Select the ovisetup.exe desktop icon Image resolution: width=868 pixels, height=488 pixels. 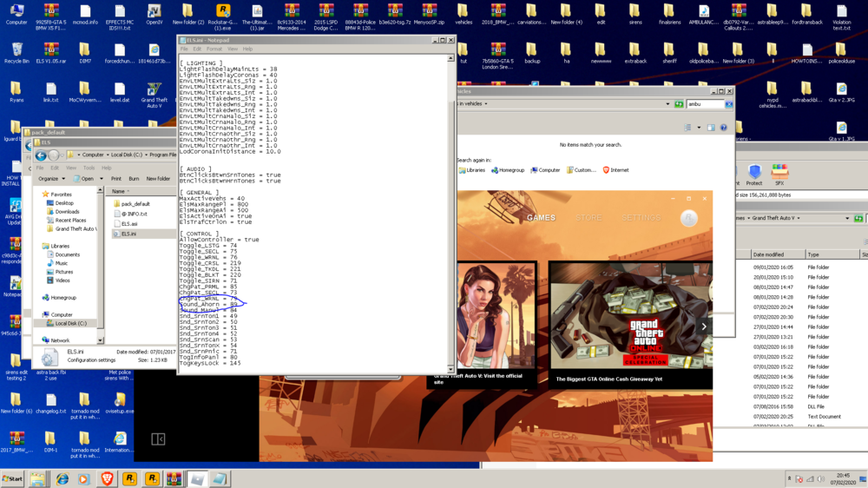120,403
